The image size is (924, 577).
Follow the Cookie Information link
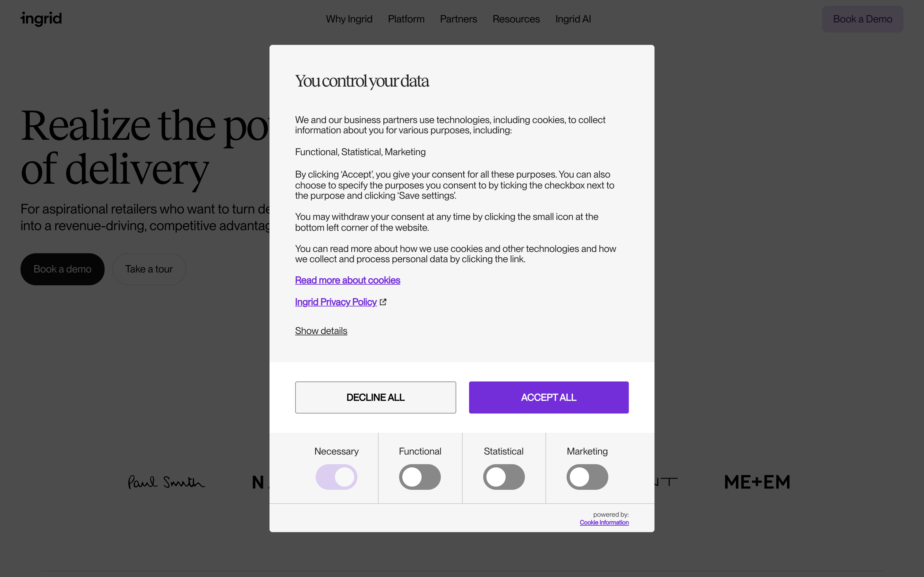[604, 523]
